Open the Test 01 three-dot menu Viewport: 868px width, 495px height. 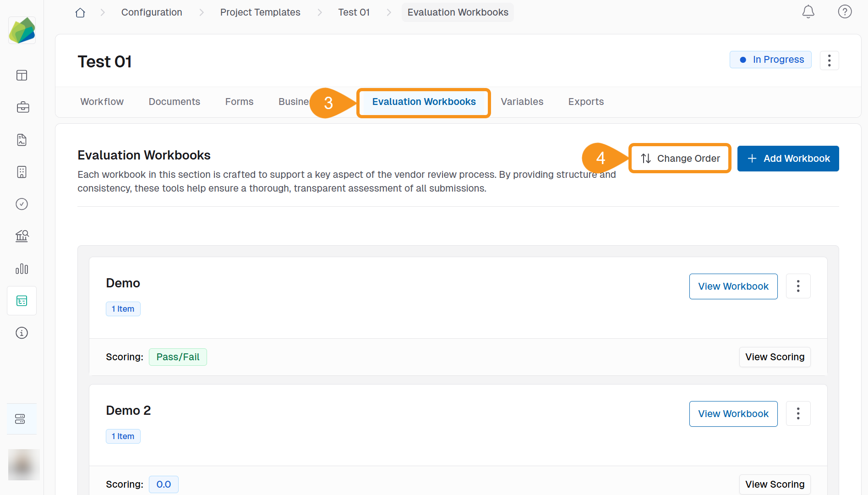(829, 60)
